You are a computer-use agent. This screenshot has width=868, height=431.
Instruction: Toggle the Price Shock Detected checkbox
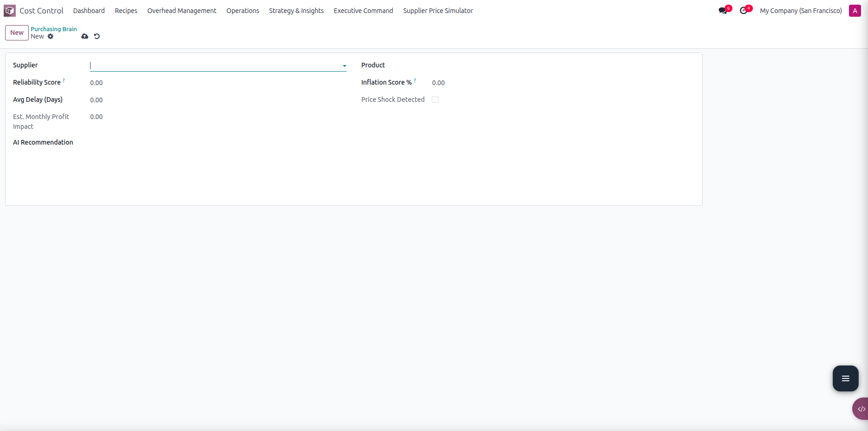point(435,99)
